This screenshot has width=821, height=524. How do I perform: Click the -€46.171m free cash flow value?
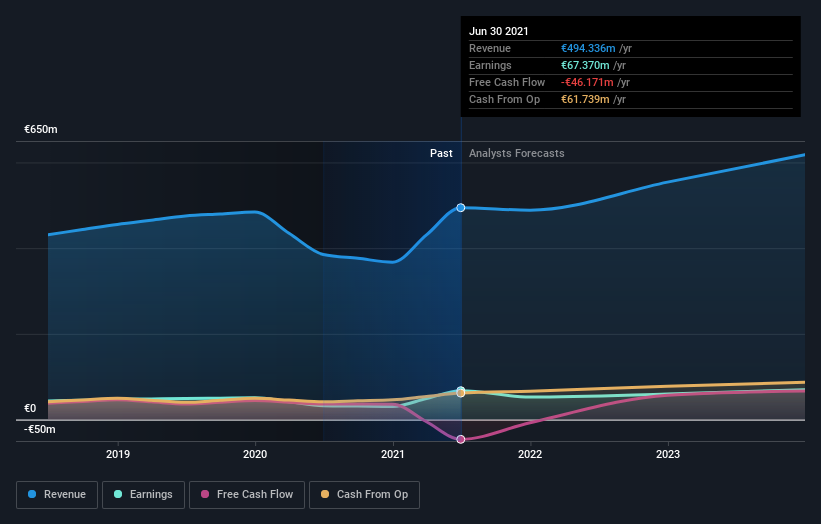(587, 82)
